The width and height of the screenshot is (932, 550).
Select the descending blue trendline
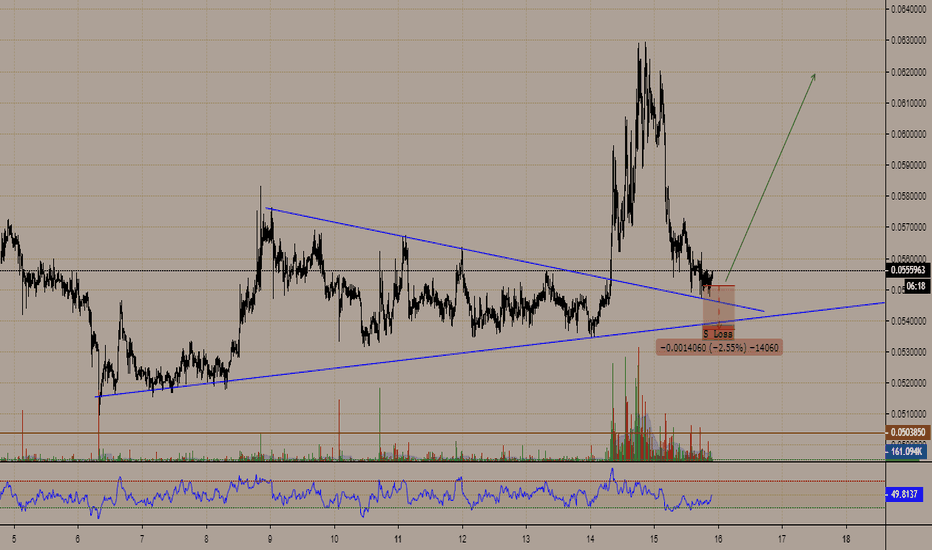pos(514,259)
